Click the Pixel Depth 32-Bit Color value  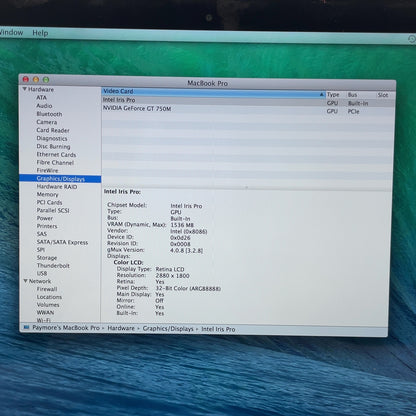188,289
